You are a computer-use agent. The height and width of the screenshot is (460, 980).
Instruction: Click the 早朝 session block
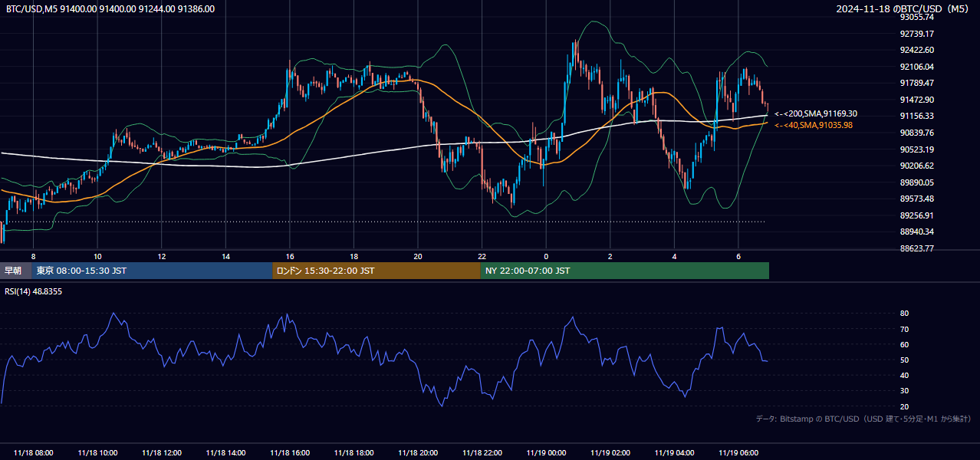(15, 271)
